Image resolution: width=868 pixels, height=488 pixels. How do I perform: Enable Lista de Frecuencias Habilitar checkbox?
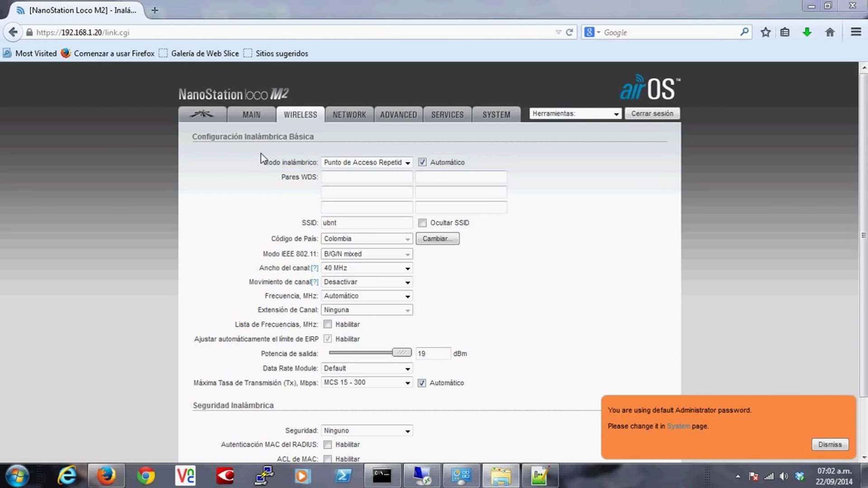coord(328,324)
